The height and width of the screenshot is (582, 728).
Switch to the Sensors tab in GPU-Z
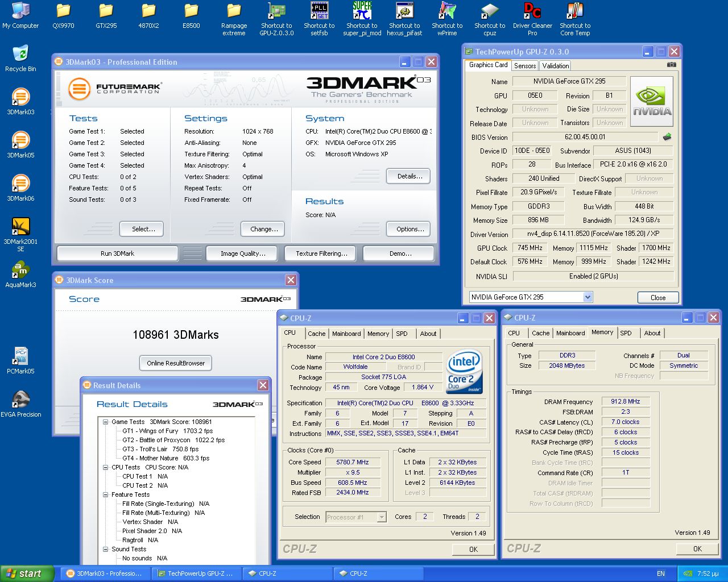[524, 66]
